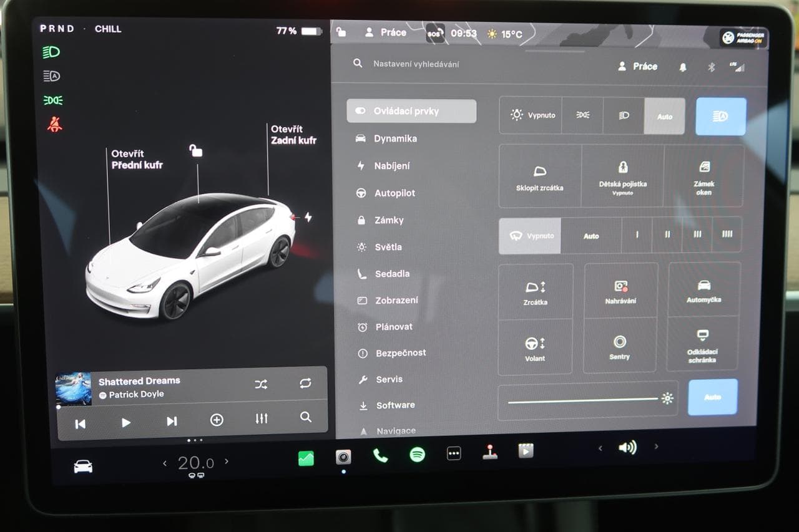Select Světla in the settings sidebar

(x=388, y=247)
